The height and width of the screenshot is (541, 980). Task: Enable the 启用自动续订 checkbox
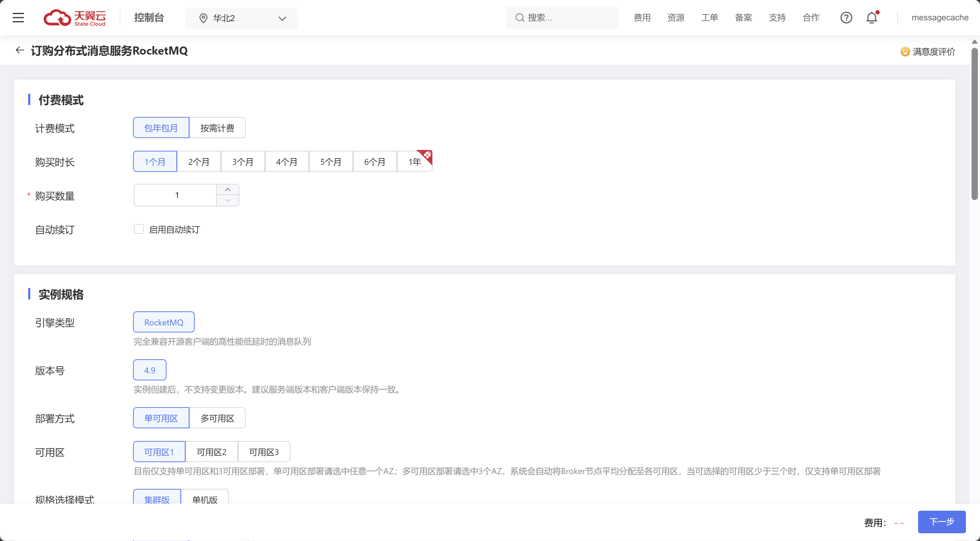[138, 229]
